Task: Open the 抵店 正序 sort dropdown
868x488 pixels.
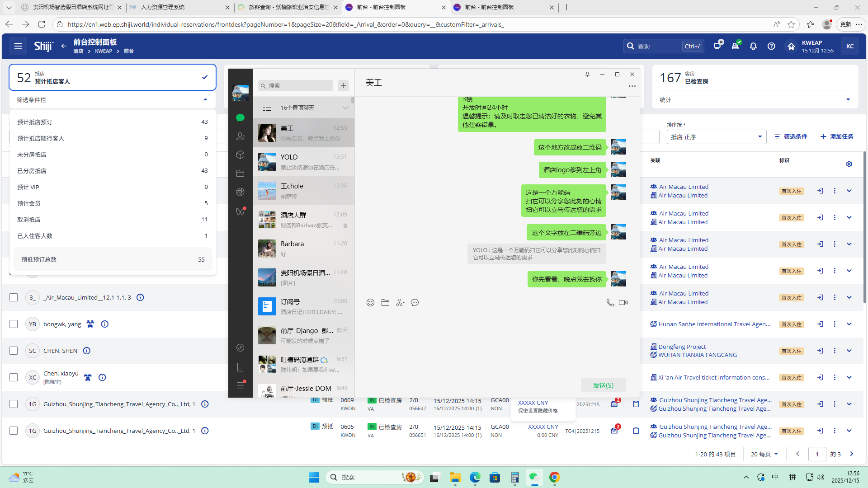Action: click(x=716, y=137)
